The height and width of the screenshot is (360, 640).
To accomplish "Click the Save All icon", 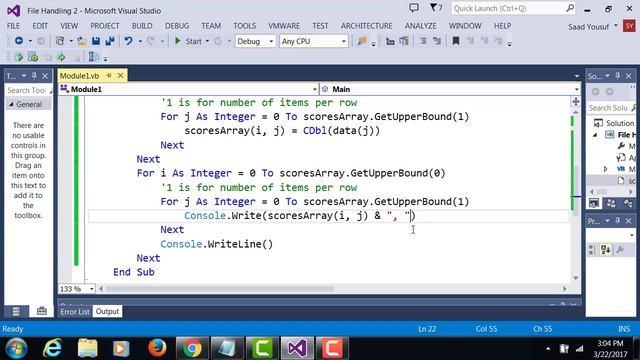I will 110,41.
